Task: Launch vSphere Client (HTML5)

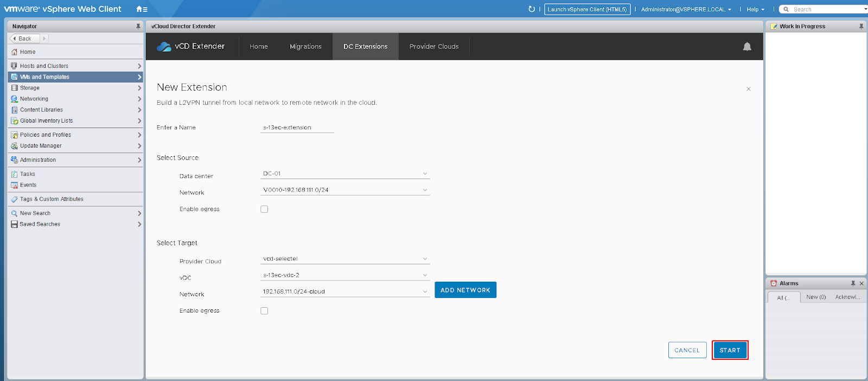Action: [x=587, y=9]
